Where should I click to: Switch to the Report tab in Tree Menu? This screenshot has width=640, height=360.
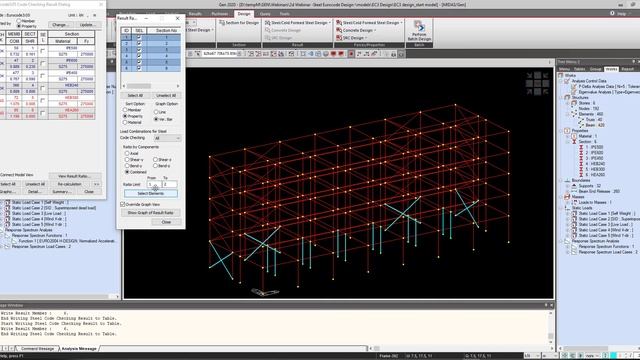pyautogui.click(x=627, y=69)
